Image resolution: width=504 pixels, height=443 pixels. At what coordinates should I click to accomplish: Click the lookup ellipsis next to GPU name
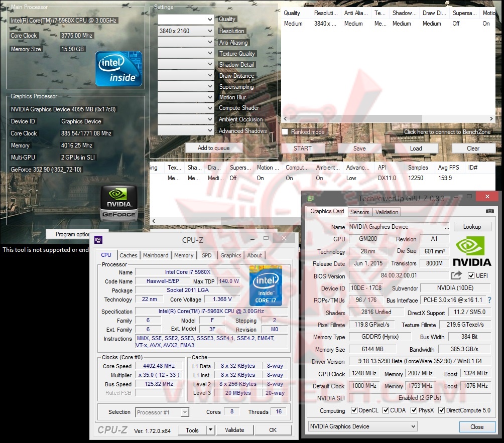coord(447,227)
